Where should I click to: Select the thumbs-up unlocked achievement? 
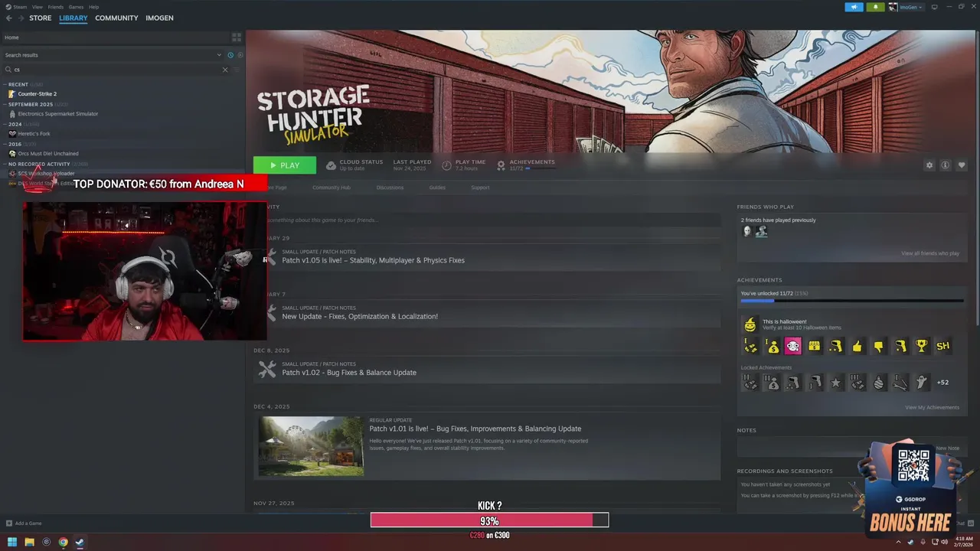[857, 346]
